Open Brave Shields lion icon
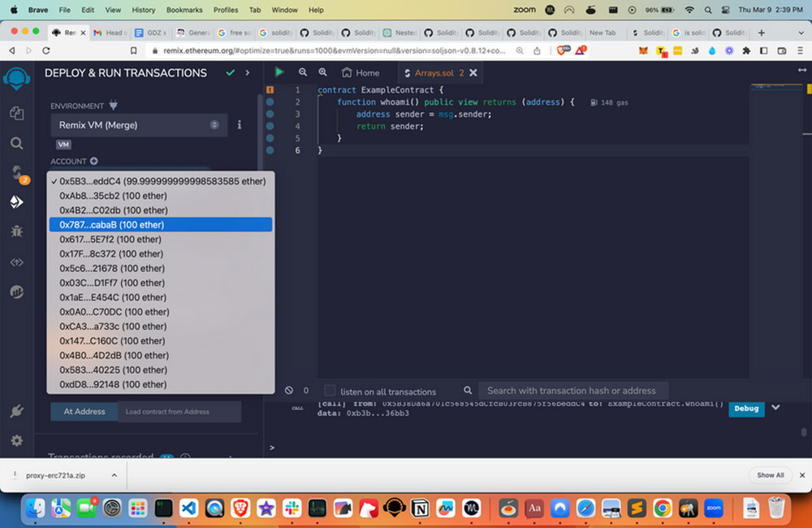 click(563, 50)
